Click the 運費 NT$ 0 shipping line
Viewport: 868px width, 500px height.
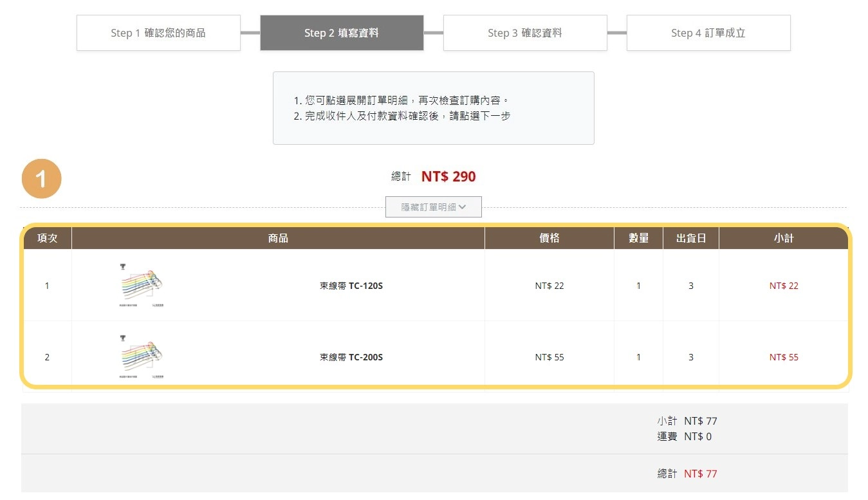click(685, 437)
